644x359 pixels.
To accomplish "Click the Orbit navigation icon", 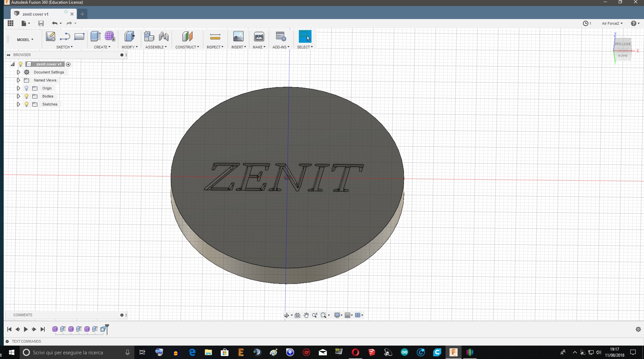I will tap(286, 315).
